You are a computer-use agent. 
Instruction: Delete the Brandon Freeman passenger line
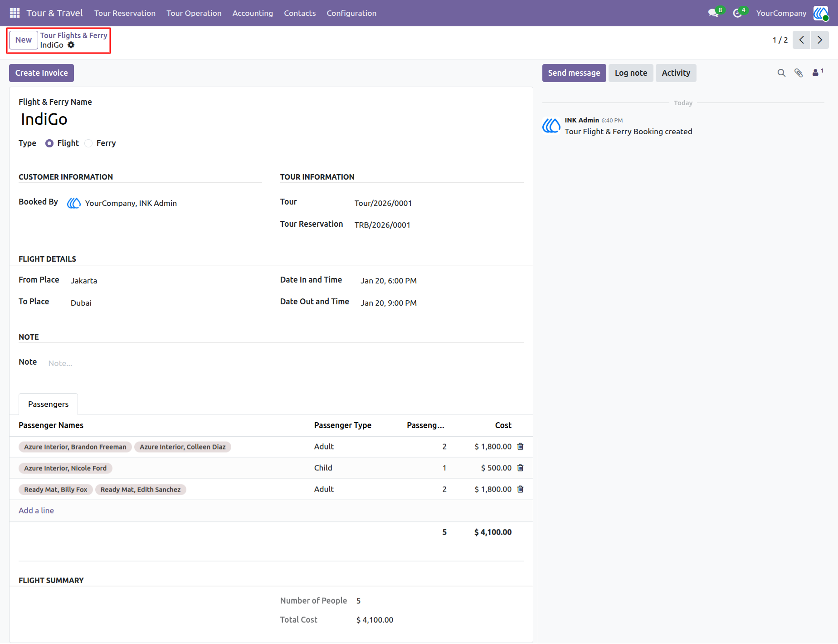click(520, 447)
